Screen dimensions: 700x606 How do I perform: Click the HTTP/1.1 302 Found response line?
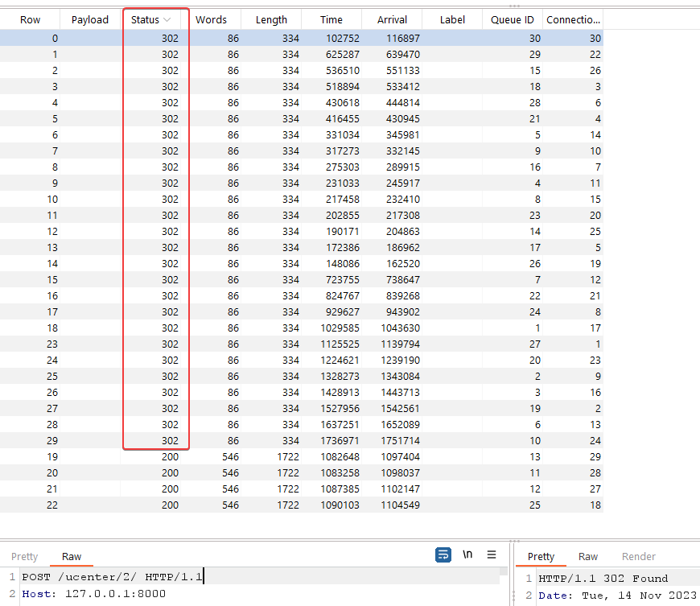[603, 579]
